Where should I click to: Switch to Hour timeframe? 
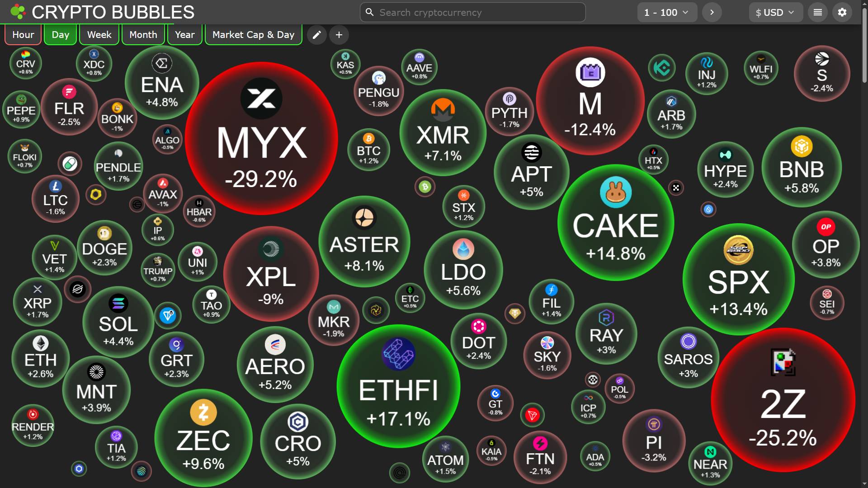tap(23, 35)
